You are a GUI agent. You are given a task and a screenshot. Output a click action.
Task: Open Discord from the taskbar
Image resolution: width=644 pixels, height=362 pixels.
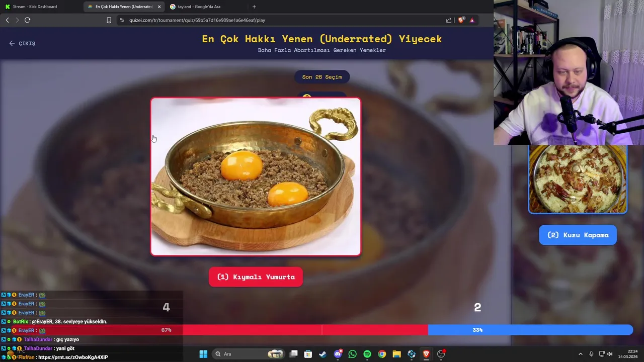tap(338, 354)
